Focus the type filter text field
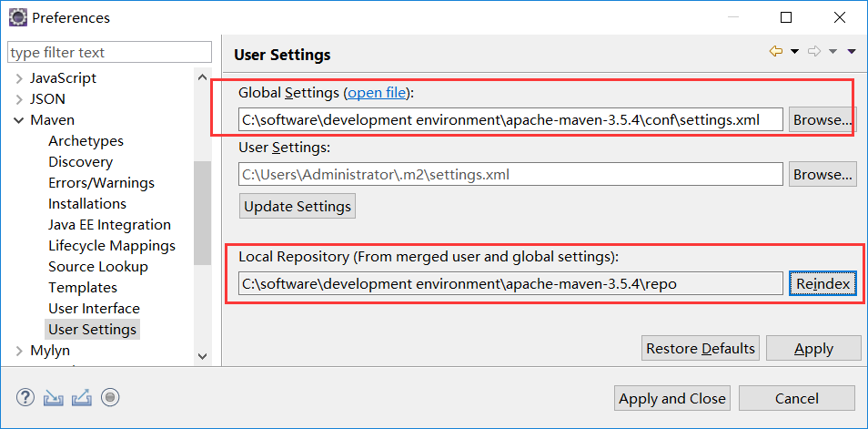The image size is (868, 429). tap(109, 53)
